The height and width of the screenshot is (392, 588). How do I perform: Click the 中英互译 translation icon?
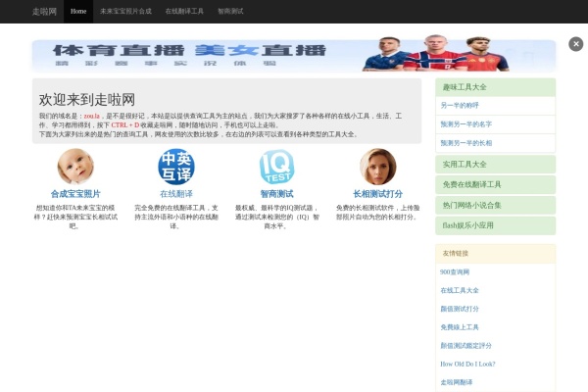point(175,167)
